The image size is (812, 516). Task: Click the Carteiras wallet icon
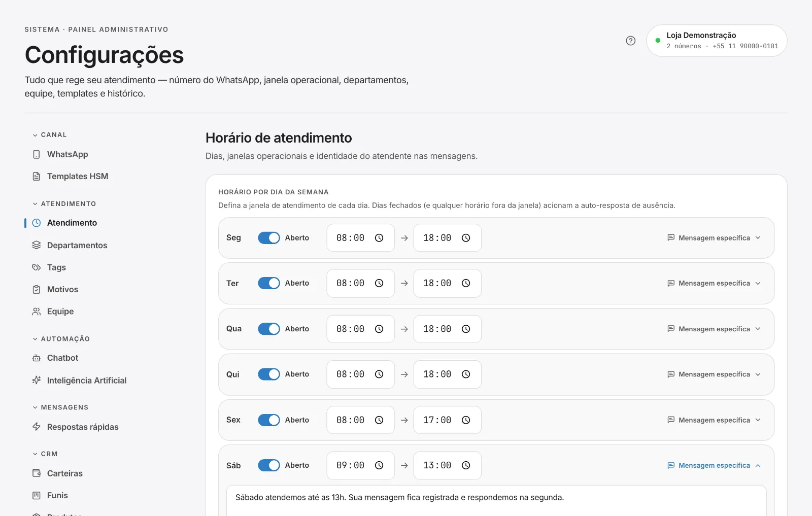point(37,473)
